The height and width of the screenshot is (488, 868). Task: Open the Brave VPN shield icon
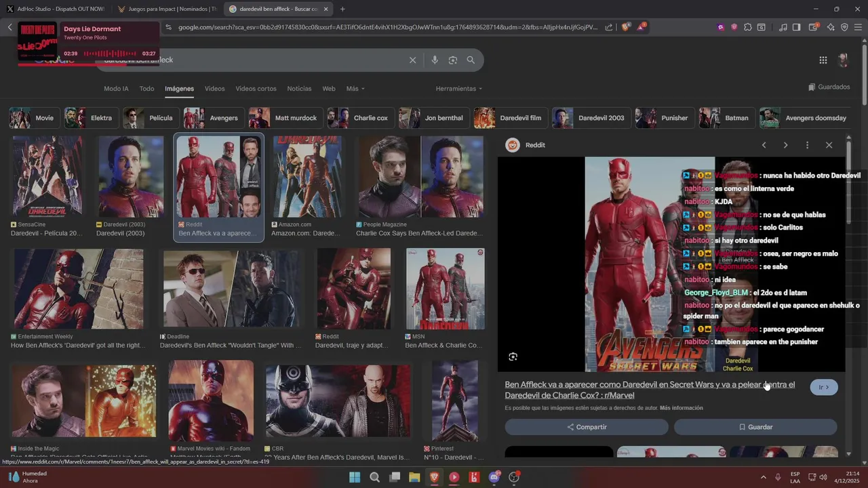coord(844,27)
